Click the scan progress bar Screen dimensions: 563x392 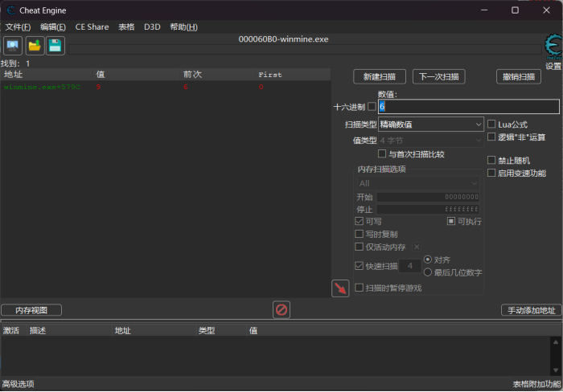point(305,50)
